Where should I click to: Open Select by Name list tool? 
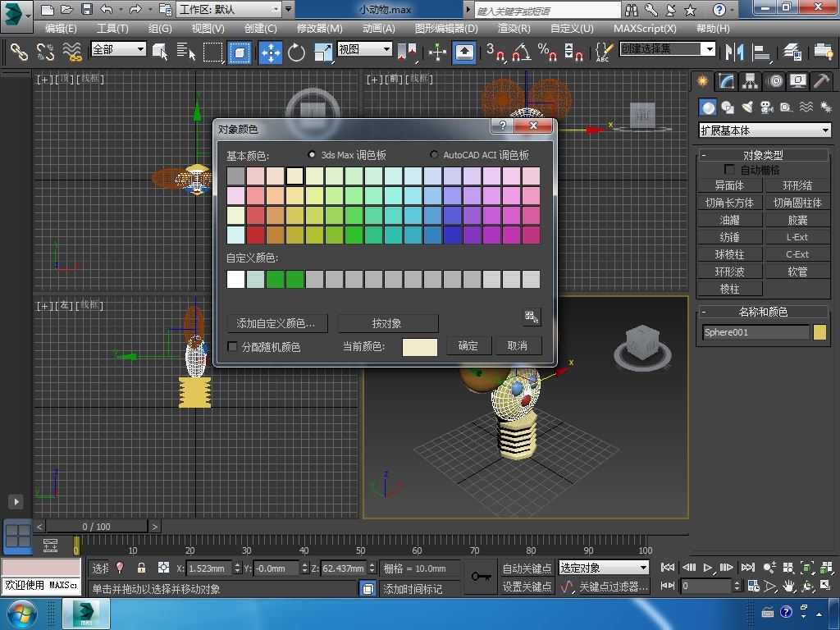pyautogui.click(x=186, y=52)
